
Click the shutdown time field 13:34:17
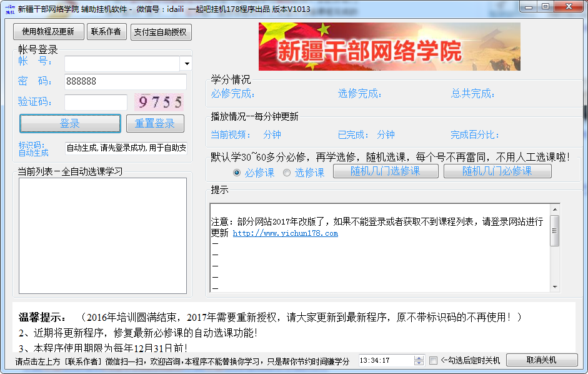[386, 360]
